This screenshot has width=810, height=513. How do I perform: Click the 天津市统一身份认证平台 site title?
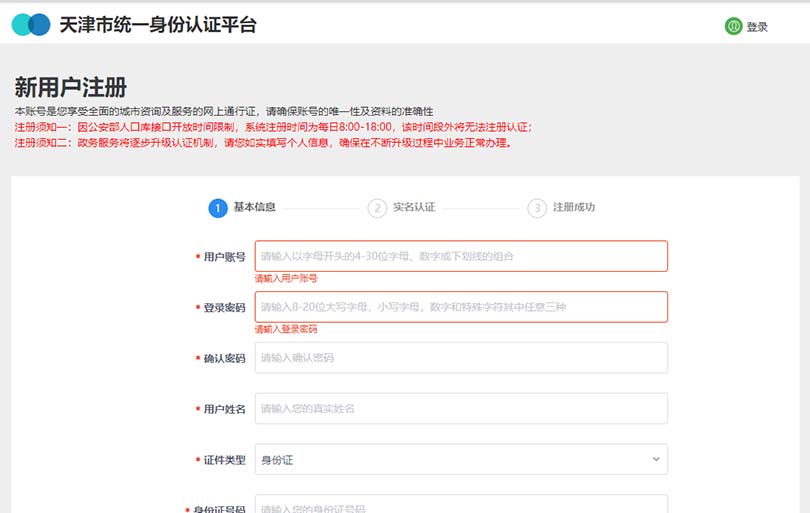(158, 25)
